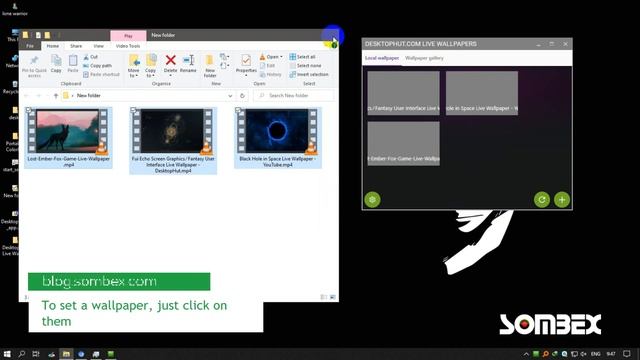Open the notification center
This screenshot has height=360, width=640.
(627, 354)
